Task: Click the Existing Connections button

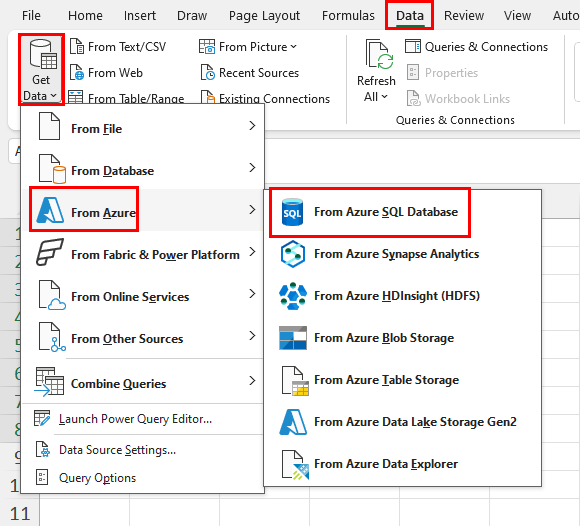Action: pyautogui.click(x=265, y=98)
